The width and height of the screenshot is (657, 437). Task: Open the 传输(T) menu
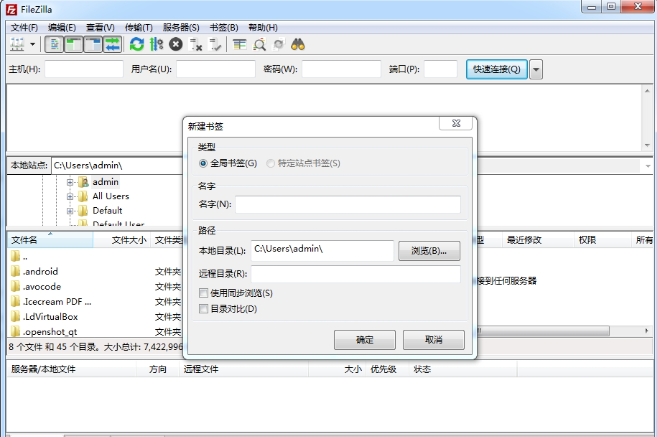point(139,28)
